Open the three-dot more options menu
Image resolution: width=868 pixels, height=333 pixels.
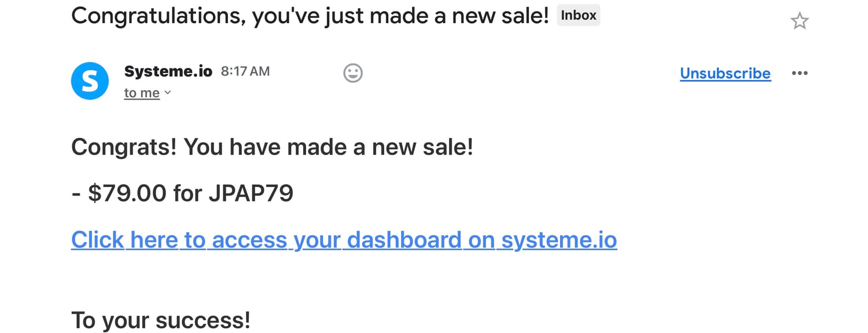click(x=799, y=73)
